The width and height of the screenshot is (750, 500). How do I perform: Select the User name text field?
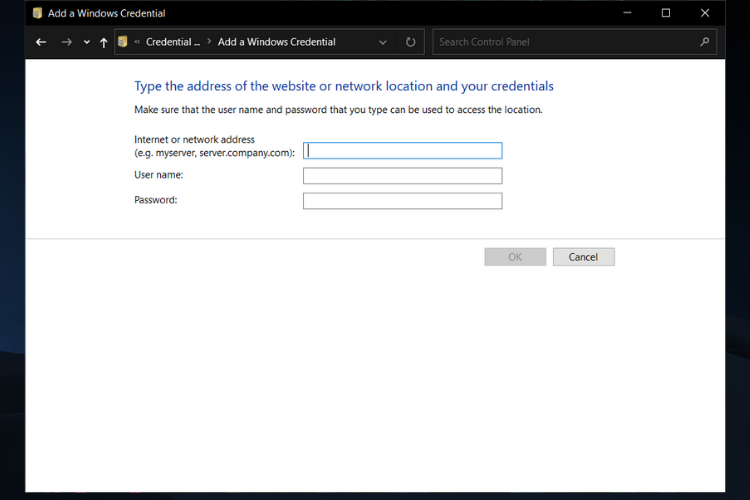402,176
